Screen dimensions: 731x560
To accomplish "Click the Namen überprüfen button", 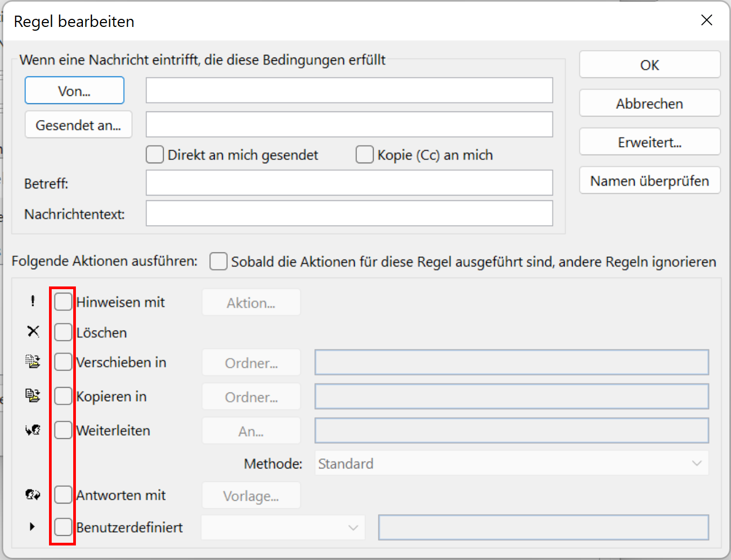I will point(650,180).
